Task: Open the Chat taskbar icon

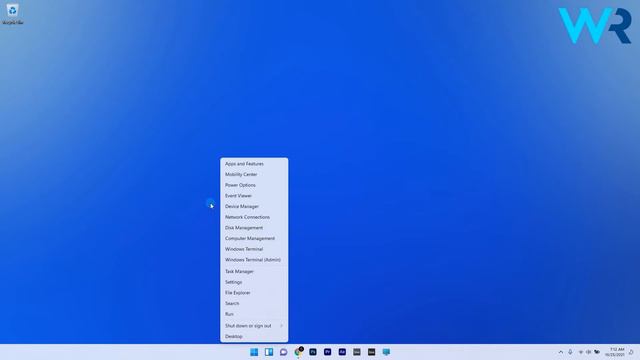Action: point(283,352)
